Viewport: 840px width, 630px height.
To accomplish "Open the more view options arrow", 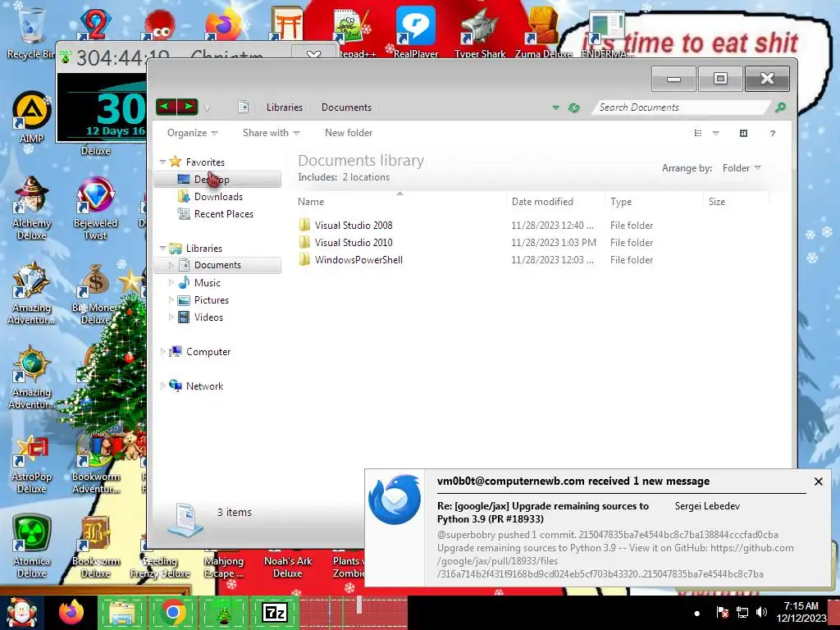I will tap(715, 133).
